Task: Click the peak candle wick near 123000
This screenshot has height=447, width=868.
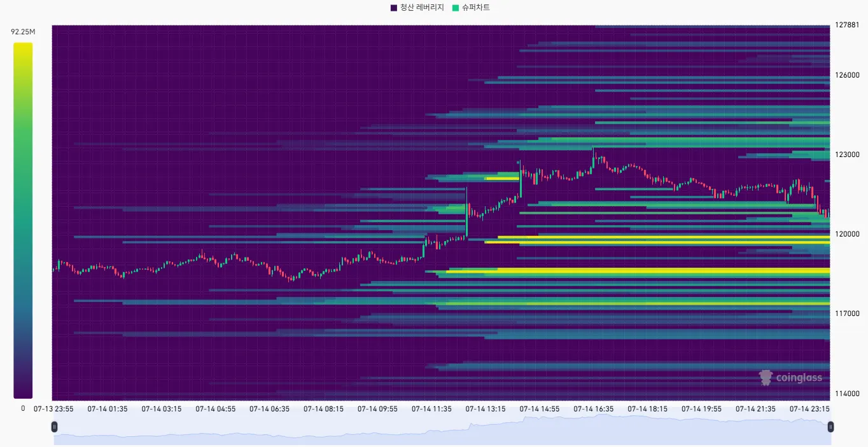Action: pos(593,153)
